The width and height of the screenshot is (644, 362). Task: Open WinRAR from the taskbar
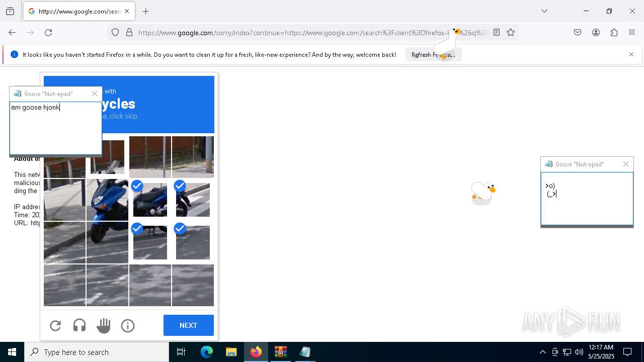tap(280, 352)
